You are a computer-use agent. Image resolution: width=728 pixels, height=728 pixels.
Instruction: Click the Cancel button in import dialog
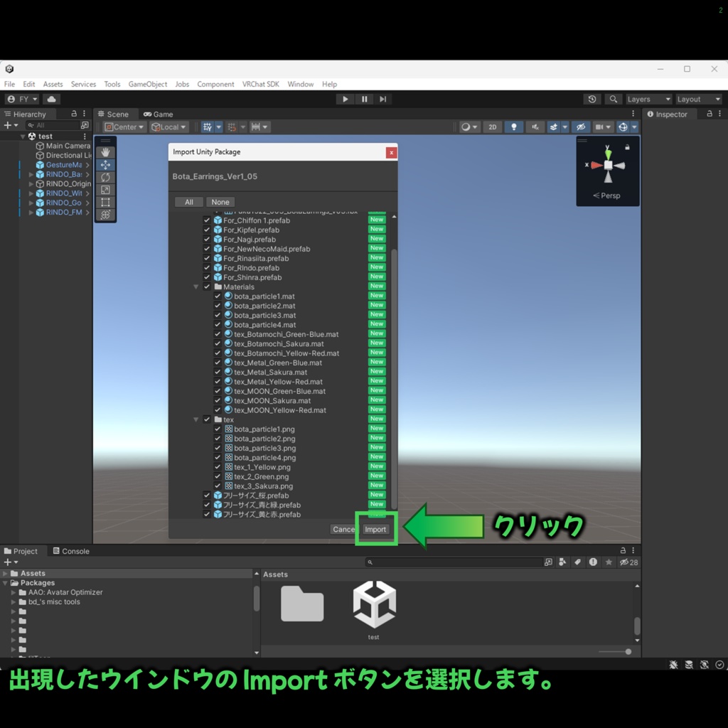pyautogui.click(x=344, y=529)
